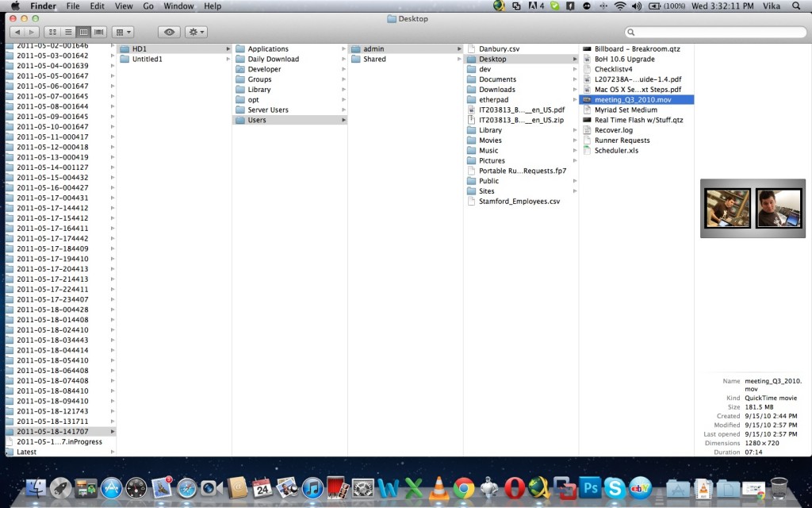This screenshot has height=508, width=812.
Task: Click the Quick Look eye button
Action: pos(168,32)
